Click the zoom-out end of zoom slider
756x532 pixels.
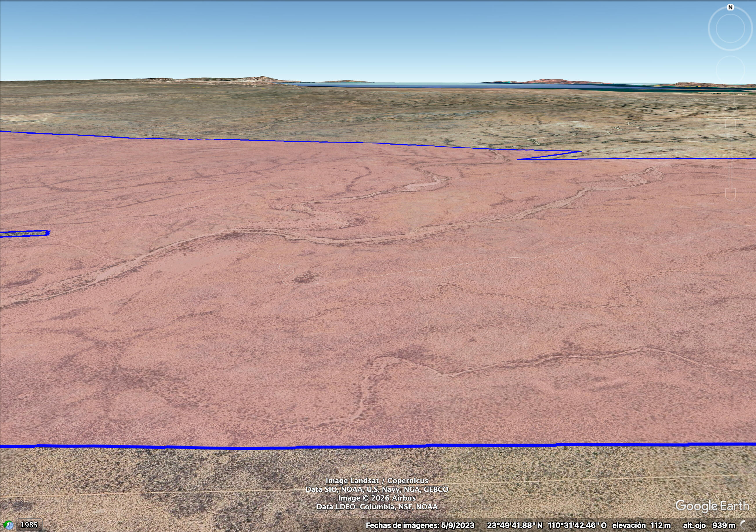click(x=730, y=195)
